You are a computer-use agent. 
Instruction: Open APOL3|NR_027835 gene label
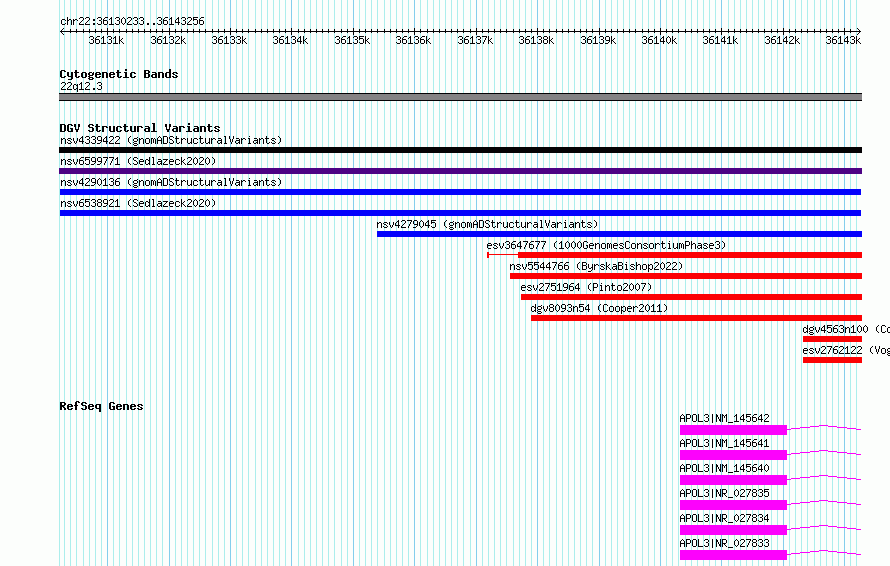coord(724,493)
